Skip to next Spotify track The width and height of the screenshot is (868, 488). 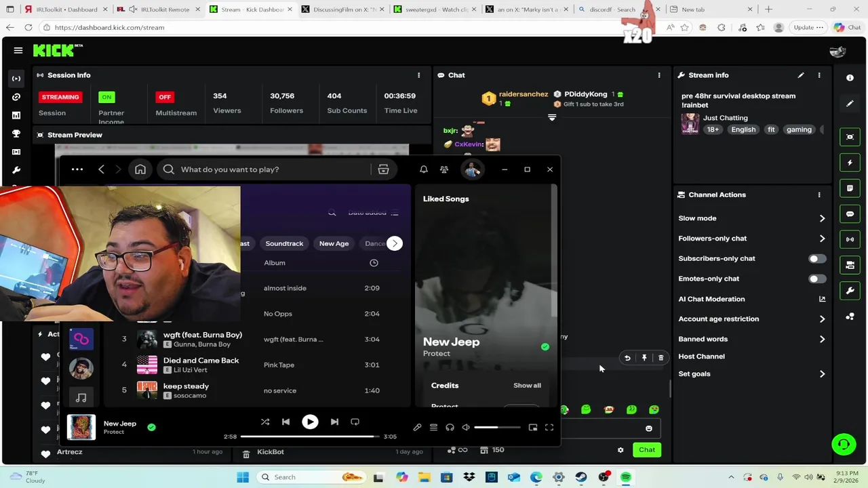pos(334,422)
